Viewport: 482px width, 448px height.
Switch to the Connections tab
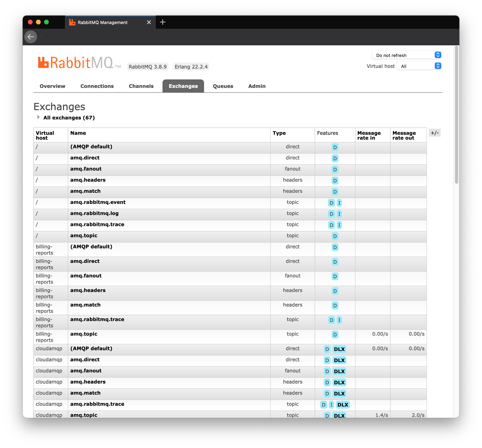pyautogui.click(x=97, y=86)
